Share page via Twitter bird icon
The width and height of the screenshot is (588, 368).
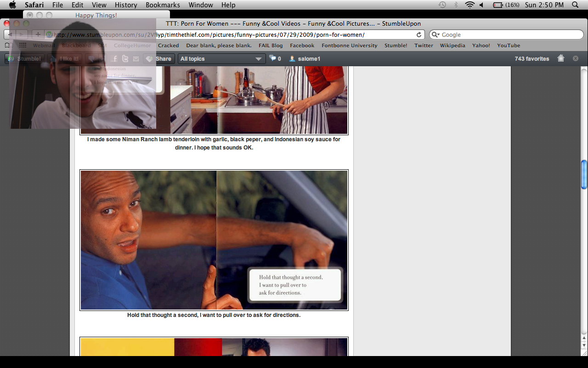coord(125,58)
